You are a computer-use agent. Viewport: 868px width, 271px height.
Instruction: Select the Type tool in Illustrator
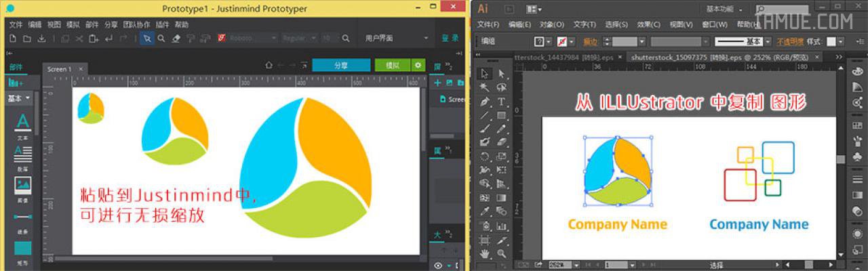click(502, 102)
